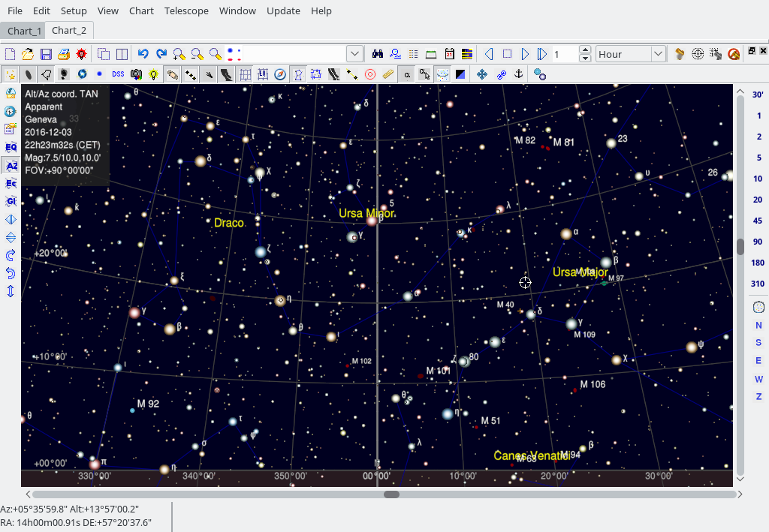769x532 pixels.
Task: Click the red target circle icon
Action: (x=370, y=74)
